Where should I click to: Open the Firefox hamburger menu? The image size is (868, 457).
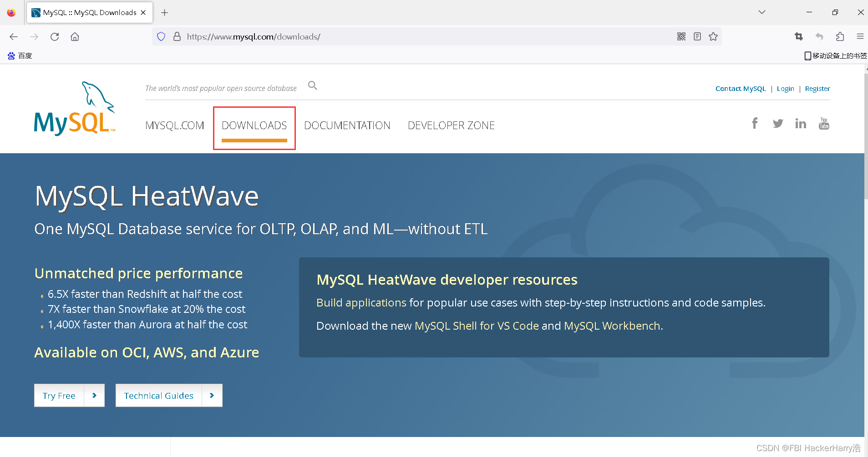coord(860,36)
